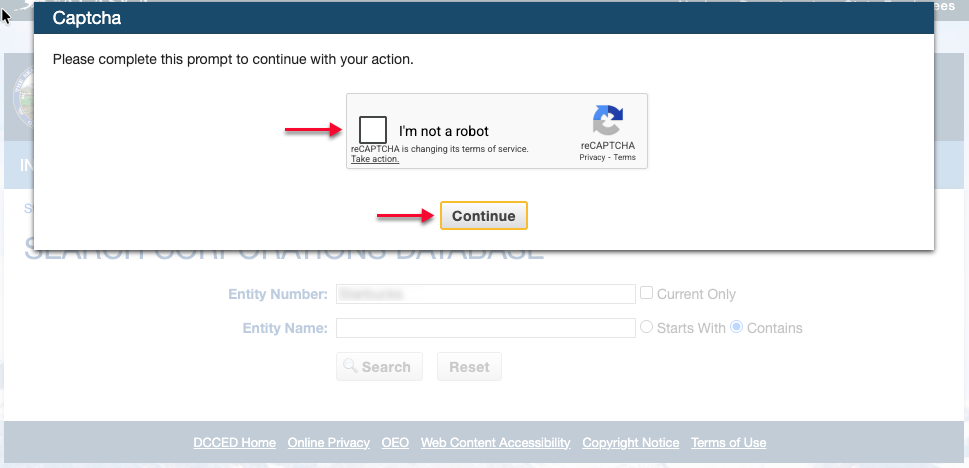Click the Entity Number input field
Image resolution: width=969 pixels, height=468 pixels.
coord(486,294)
